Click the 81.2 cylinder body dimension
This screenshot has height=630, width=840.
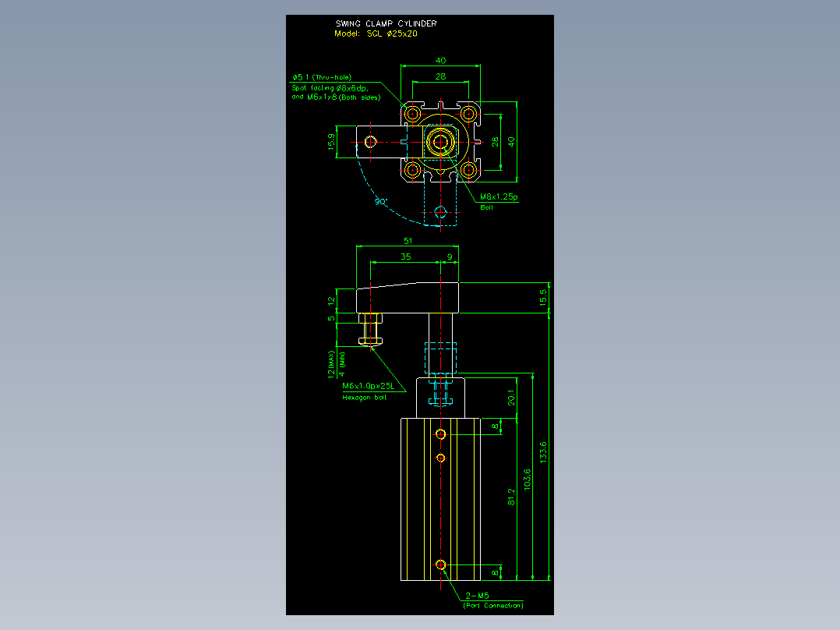pyautogui.click(x=511, y=497)
